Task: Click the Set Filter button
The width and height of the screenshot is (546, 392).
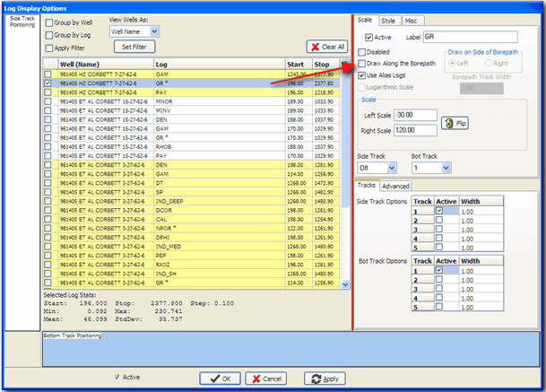Action: [x=133, y=46]
